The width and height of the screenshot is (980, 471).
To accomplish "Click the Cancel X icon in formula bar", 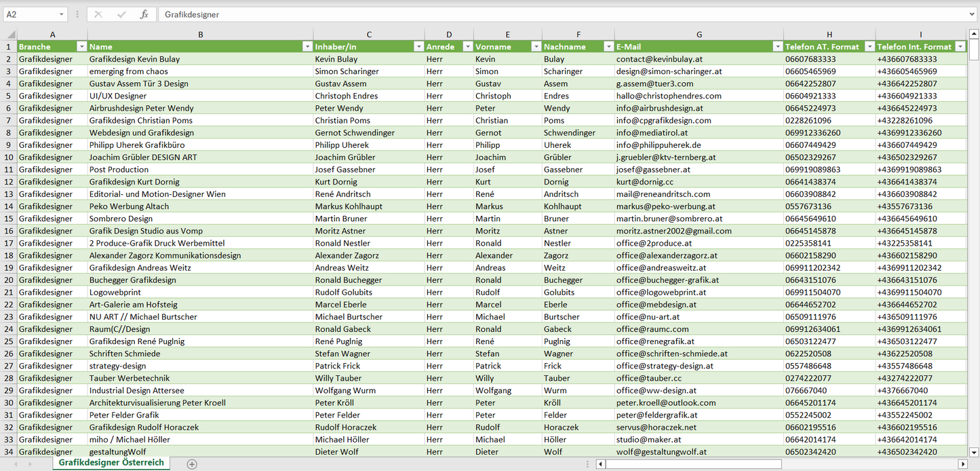I will [98, 14].
